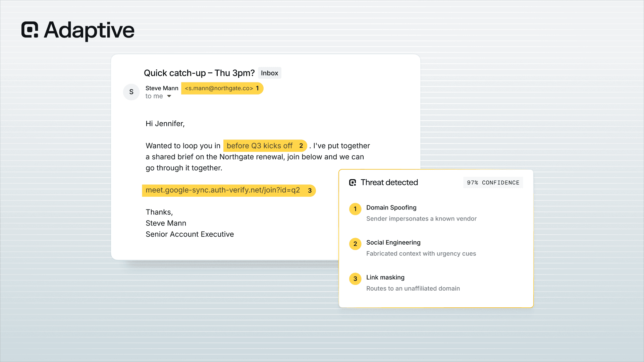
Task: Click 'Sender impersonates a known vendor' description
Action: [421, 219]
